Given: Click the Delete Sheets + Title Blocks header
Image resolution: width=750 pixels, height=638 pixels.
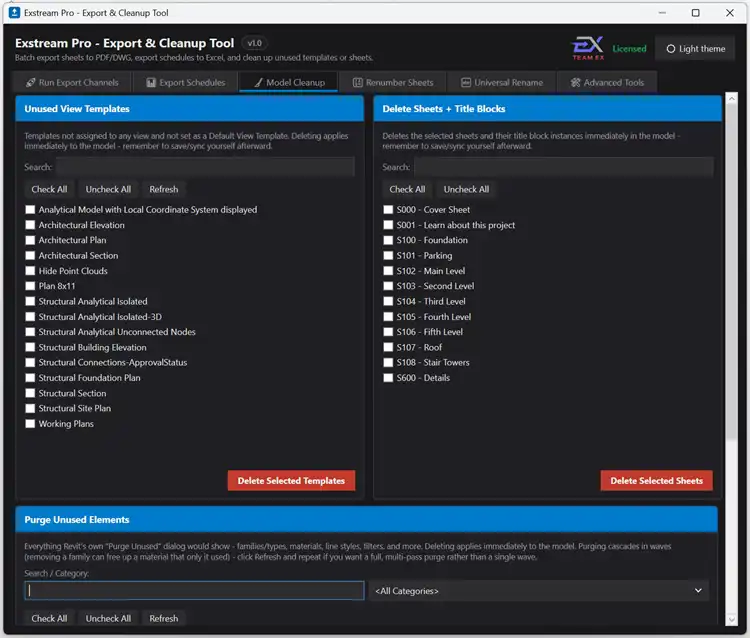Looking at the screenshot, I should pos(547,109).
